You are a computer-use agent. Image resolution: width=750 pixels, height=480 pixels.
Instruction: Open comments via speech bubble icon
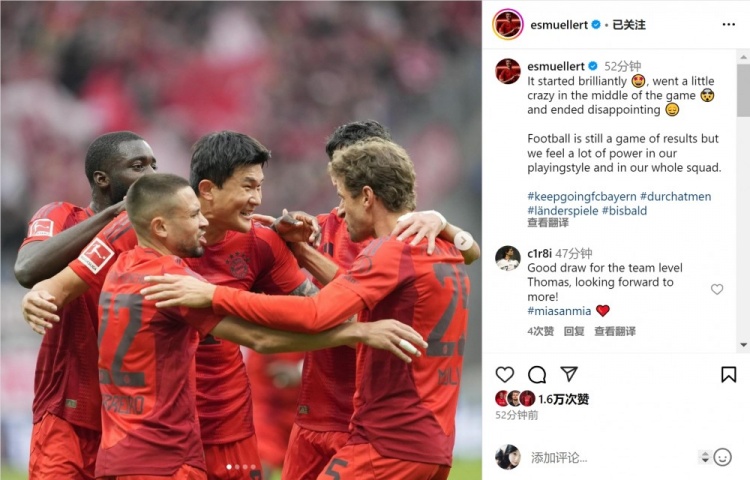click(537, 374)
